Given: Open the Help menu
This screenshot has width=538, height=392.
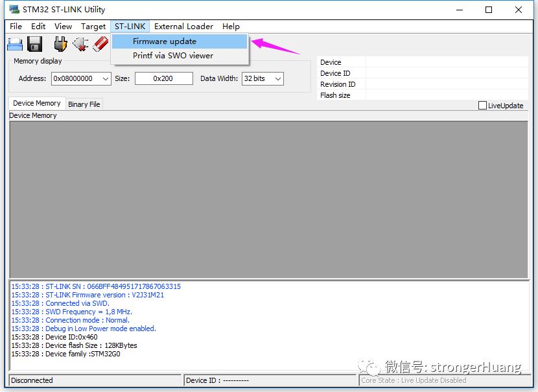Looking at the screenshot, I should [231, 27].
